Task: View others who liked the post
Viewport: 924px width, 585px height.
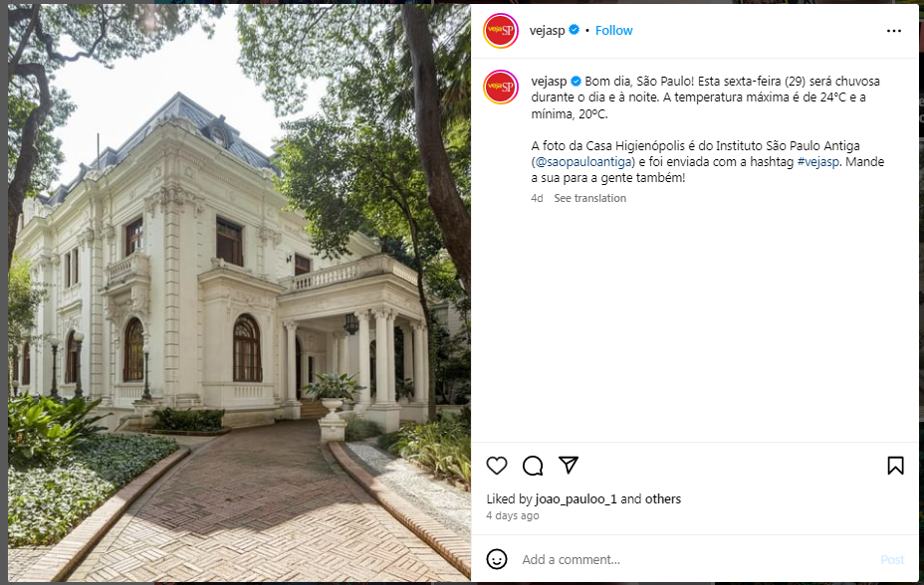Action: point(663,499)
